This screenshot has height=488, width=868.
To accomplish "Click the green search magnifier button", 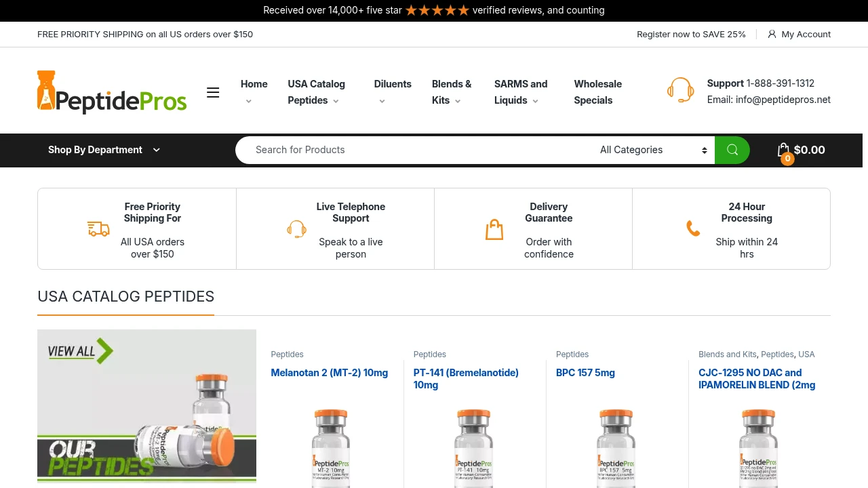I will click(732, 150).
